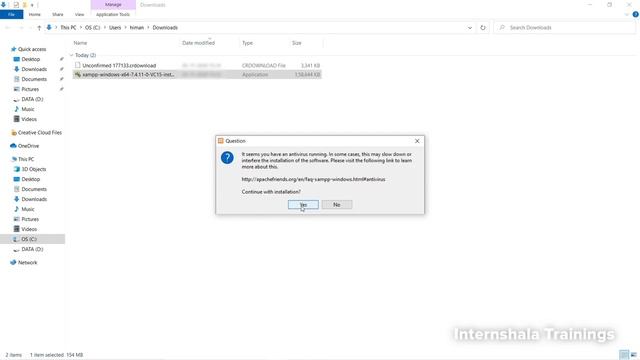Open OneDrive in the navigation pane
Image resolution: width=640 pixels, height=360 pixels.
[28, 146]
